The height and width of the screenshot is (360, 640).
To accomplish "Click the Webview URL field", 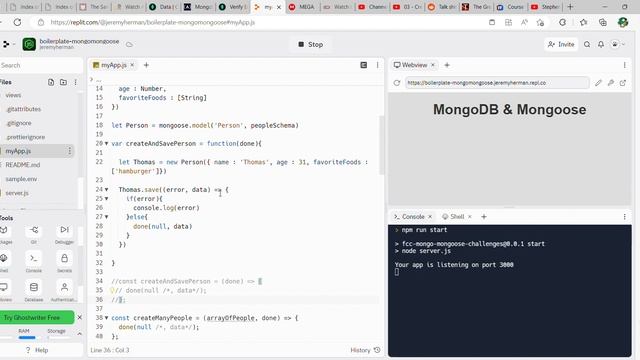I will click(x=497, y=83).
